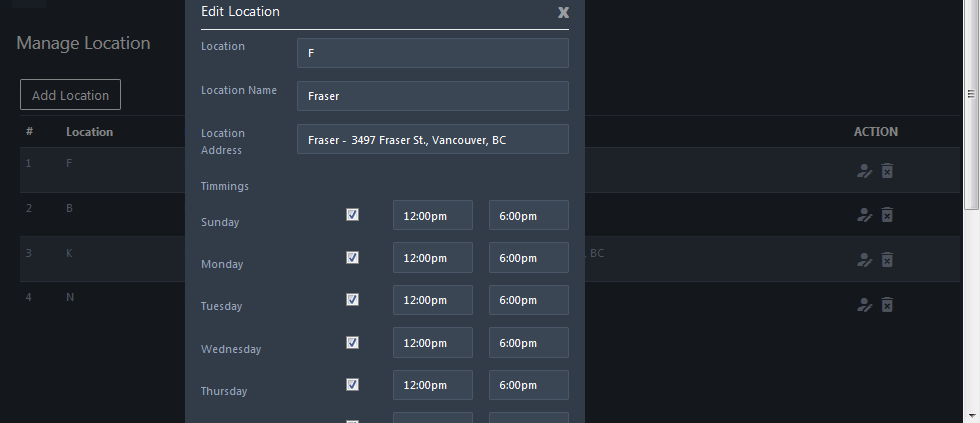Delete location row 4 via trash icon
This screenshot has height=423, width=980.
[887, 305]
